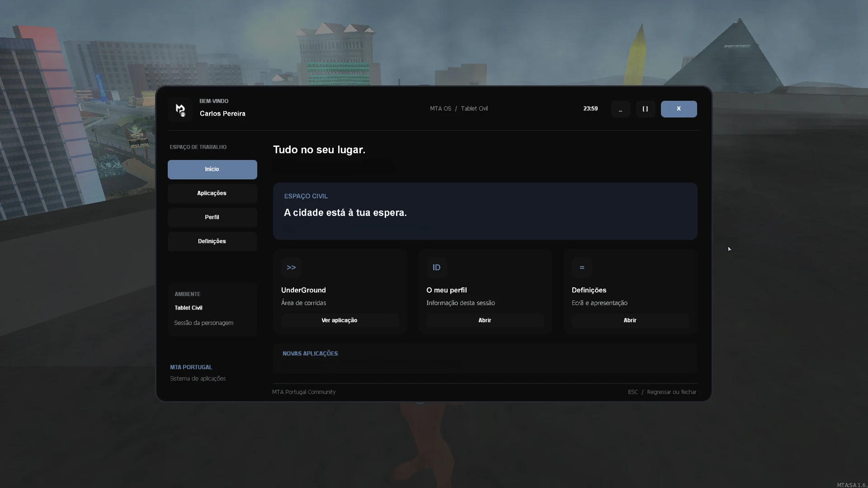Click the BEM-VINDO greeting label
Image resolution: width=868 pixels, height=488 pixels.
click(214, 101)
